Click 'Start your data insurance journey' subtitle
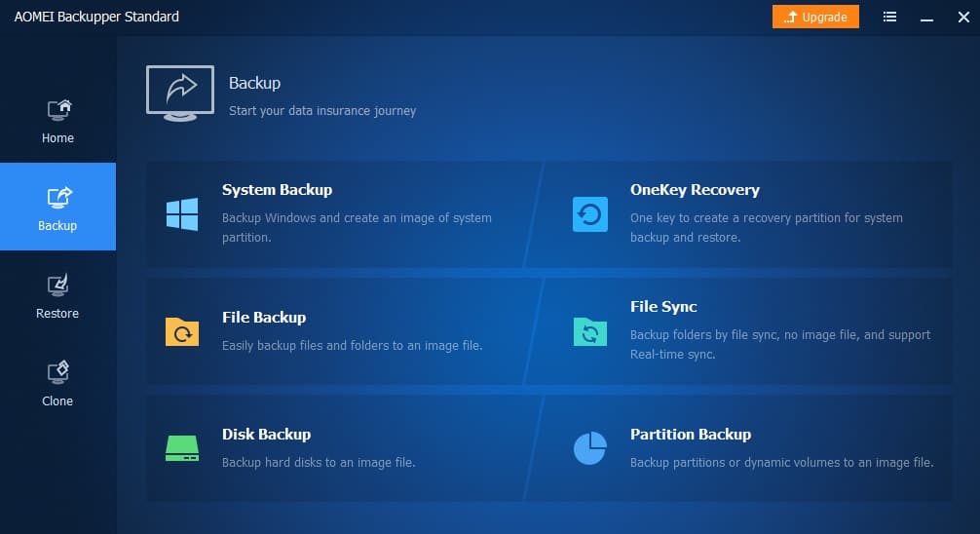980x534 pixels. click(x=322, y=111)
